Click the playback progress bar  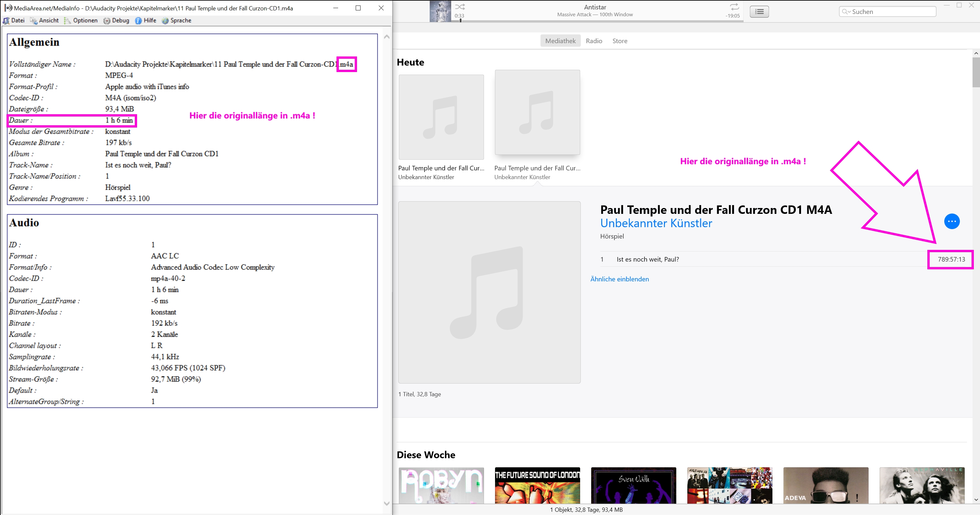click(597, 21)
